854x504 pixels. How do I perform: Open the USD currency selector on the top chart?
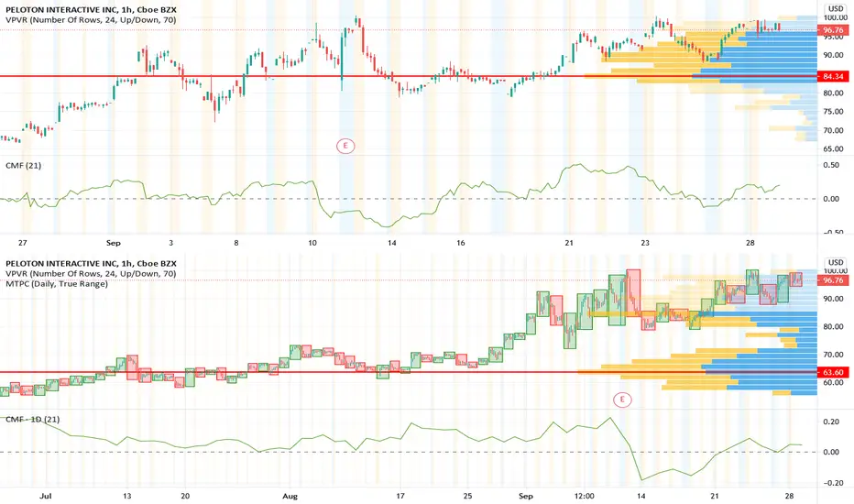tap(836, 9)
